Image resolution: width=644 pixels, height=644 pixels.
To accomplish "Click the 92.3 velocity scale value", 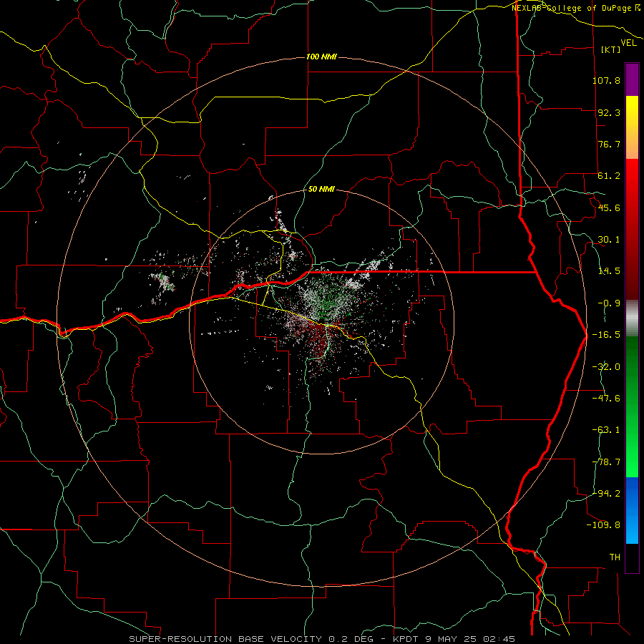I will pos(609,112).
